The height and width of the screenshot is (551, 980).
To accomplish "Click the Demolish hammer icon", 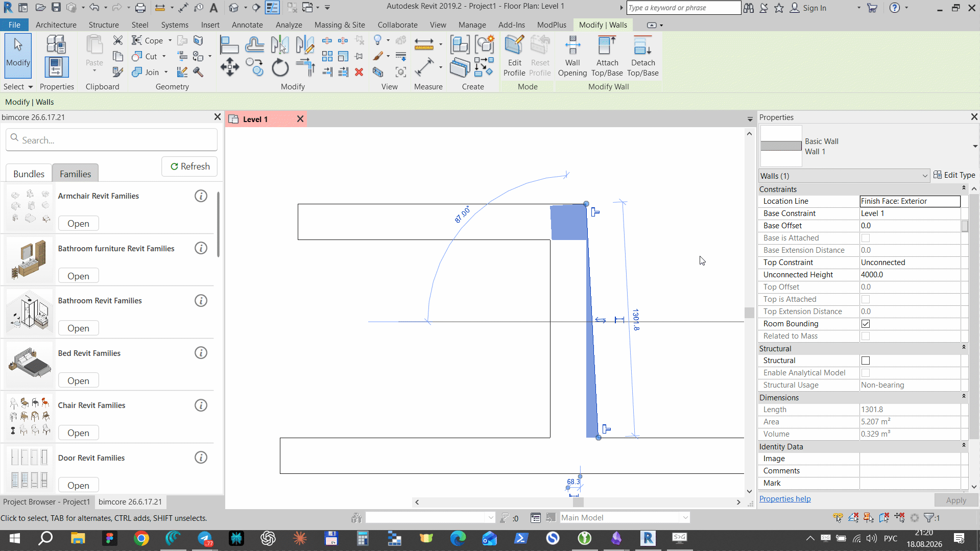I will [198, 72].
